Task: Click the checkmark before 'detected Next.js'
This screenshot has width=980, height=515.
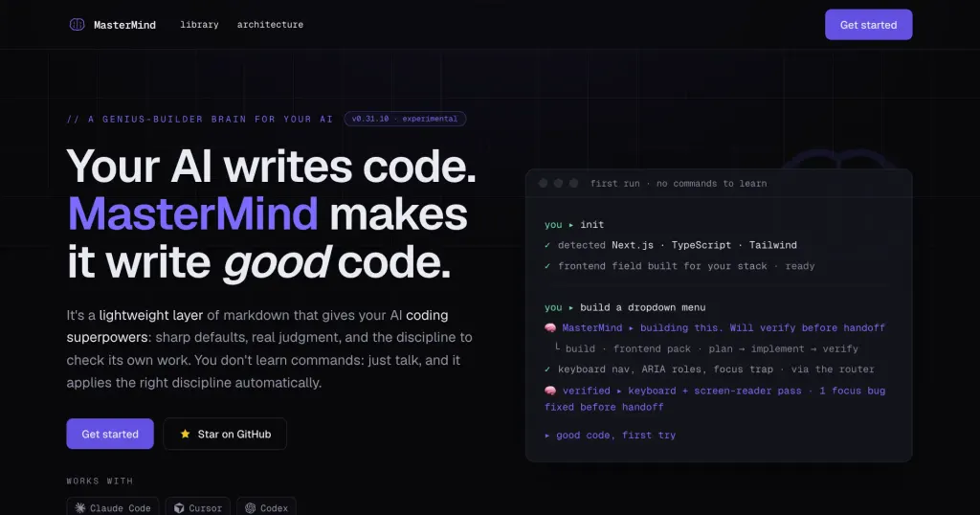Action: 547,245
